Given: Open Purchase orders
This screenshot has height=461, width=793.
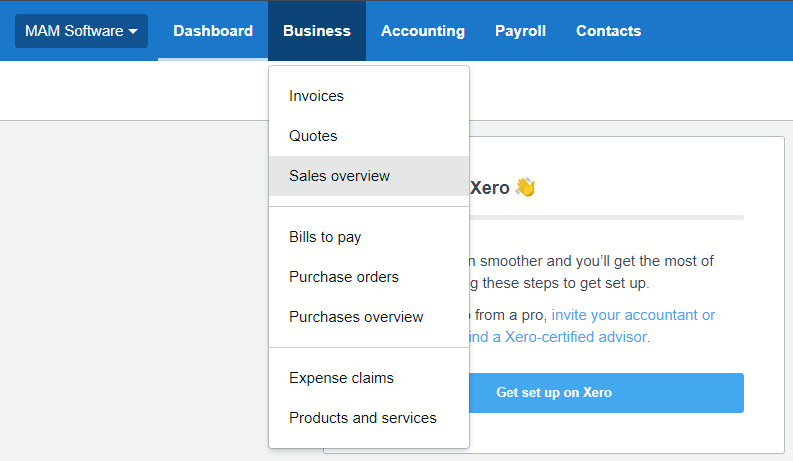Looking at the screenshot, I should [344, 277].
